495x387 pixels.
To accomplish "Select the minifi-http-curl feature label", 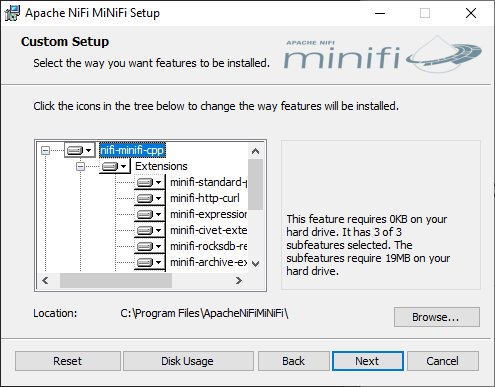I will click(x=205, y=198).
